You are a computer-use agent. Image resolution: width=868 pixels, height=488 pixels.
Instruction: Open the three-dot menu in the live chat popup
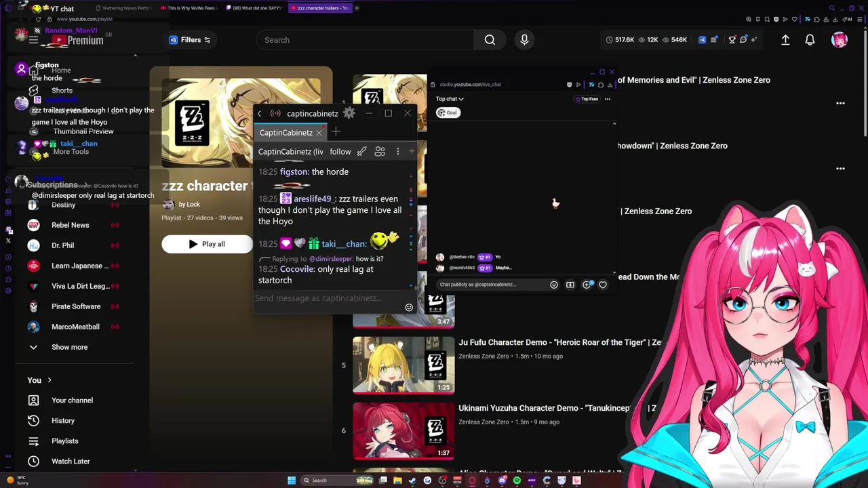(608, 99)
